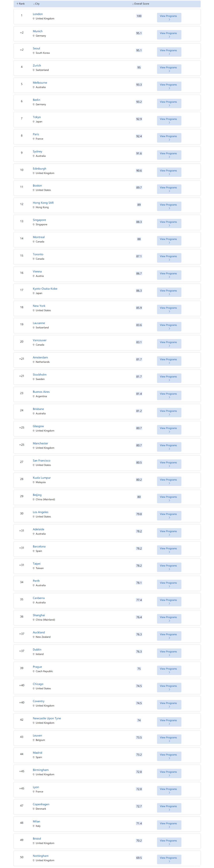The height and width of the screenshot is (868, 214).
Task: Open the Melbourne city link
Action: point(40,83)
